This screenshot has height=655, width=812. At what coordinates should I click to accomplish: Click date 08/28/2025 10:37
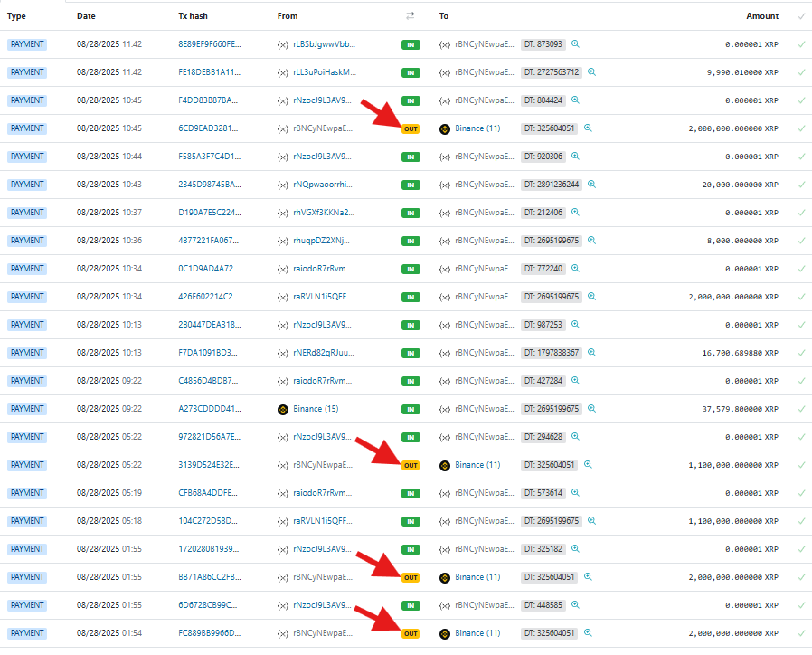pos(109,212)
